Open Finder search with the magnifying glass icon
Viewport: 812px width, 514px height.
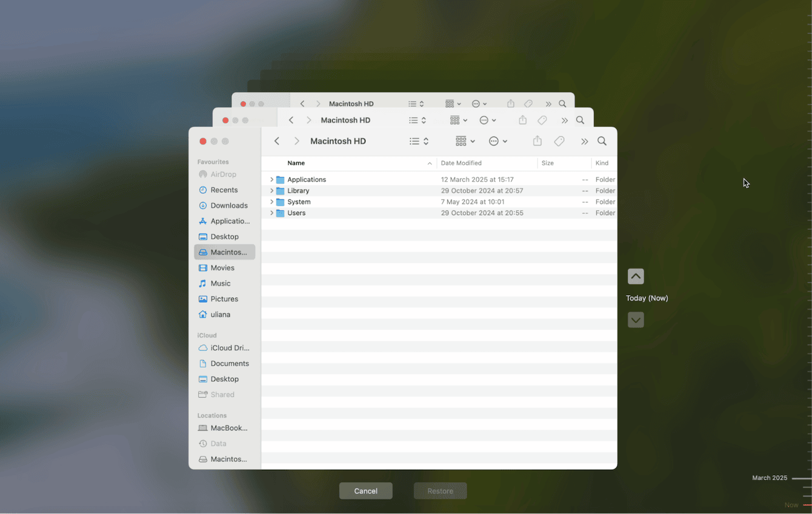tap(602, 141)
